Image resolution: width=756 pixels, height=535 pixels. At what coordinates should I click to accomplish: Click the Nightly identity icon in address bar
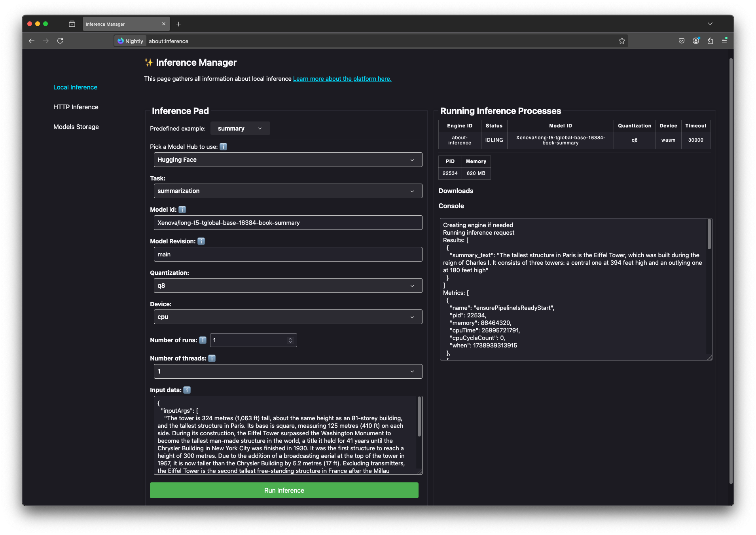[130, 41]
